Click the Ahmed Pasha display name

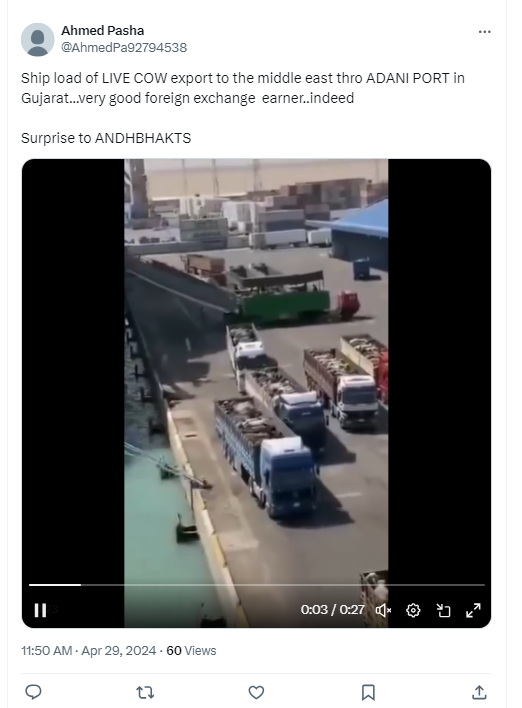tap(103, 31)
